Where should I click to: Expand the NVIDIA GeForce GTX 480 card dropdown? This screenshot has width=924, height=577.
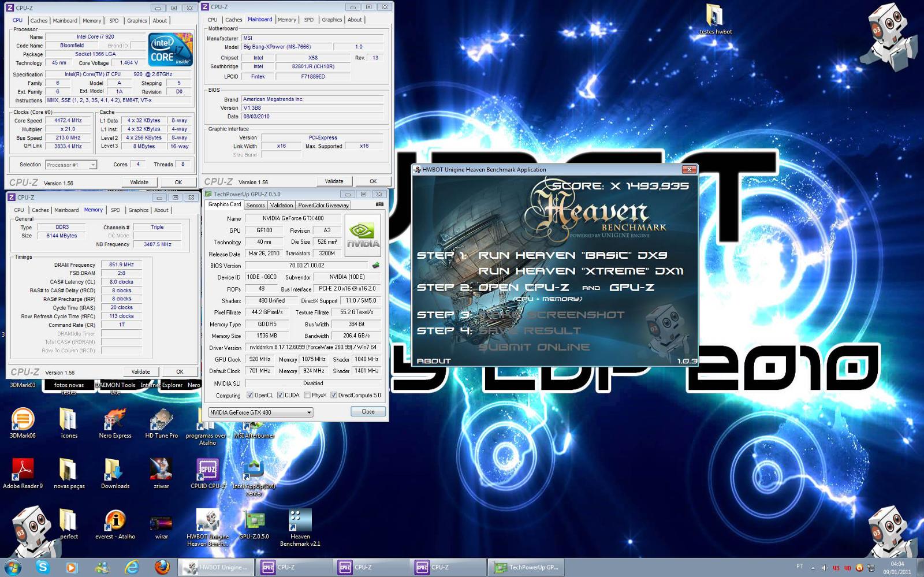point(260,412)
